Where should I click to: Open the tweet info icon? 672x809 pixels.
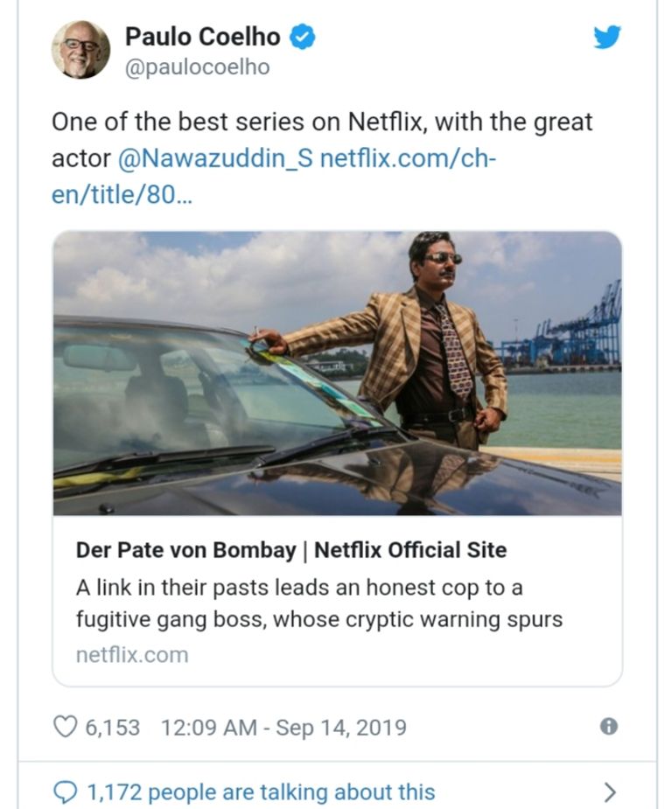pos(608,727)
